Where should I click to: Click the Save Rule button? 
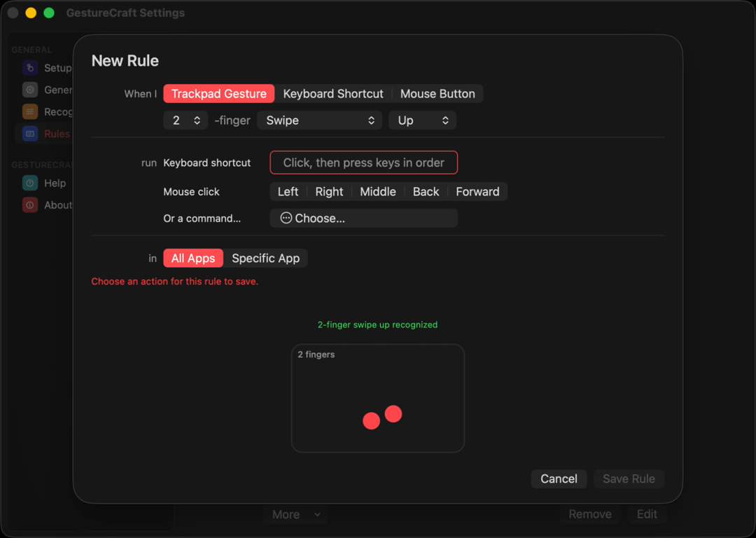(629, 478)
